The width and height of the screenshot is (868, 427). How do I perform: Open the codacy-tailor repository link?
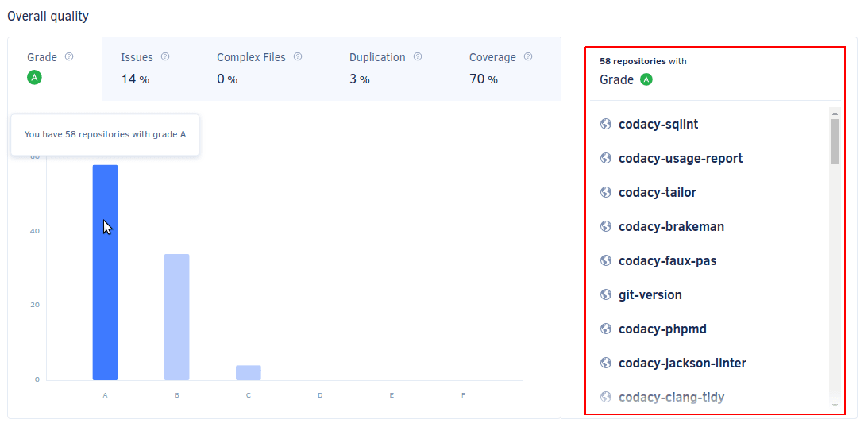point(658,193)
